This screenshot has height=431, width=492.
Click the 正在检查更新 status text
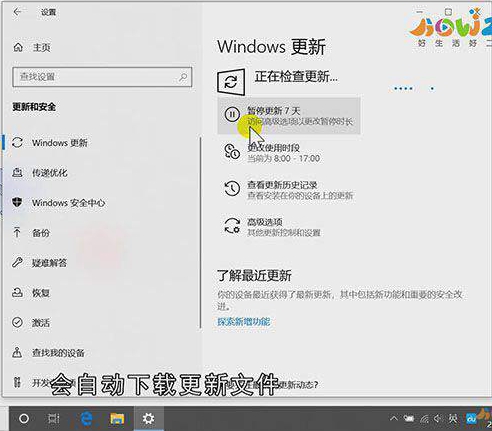(296, 77)
